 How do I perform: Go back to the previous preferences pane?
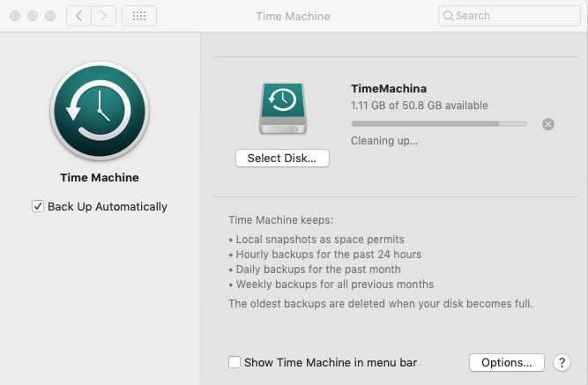click(x=78, y=16)
